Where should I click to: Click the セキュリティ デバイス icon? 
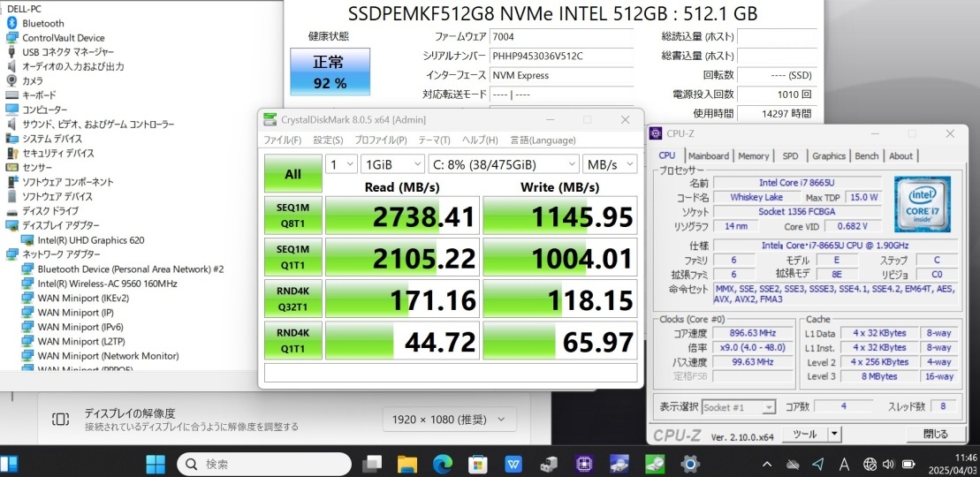[11, 153]
